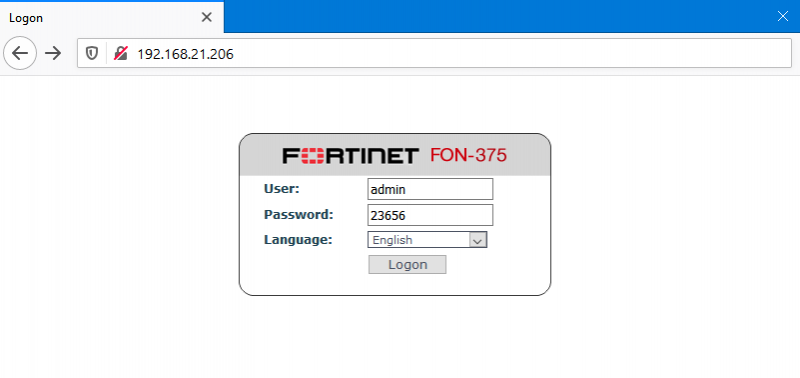Focus the address bar showing 192.168.21.206
The width and height of the screenshot is (800, 378).
434,53
